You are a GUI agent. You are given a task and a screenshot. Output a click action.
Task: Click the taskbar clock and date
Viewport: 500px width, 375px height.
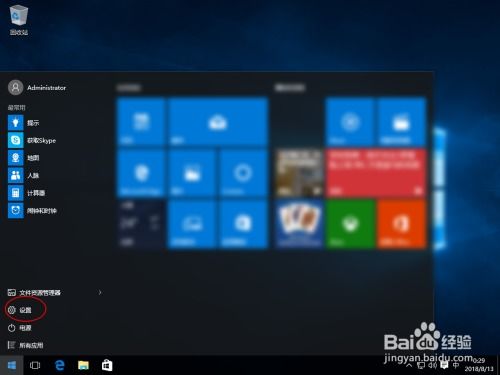tap(479, 365)
